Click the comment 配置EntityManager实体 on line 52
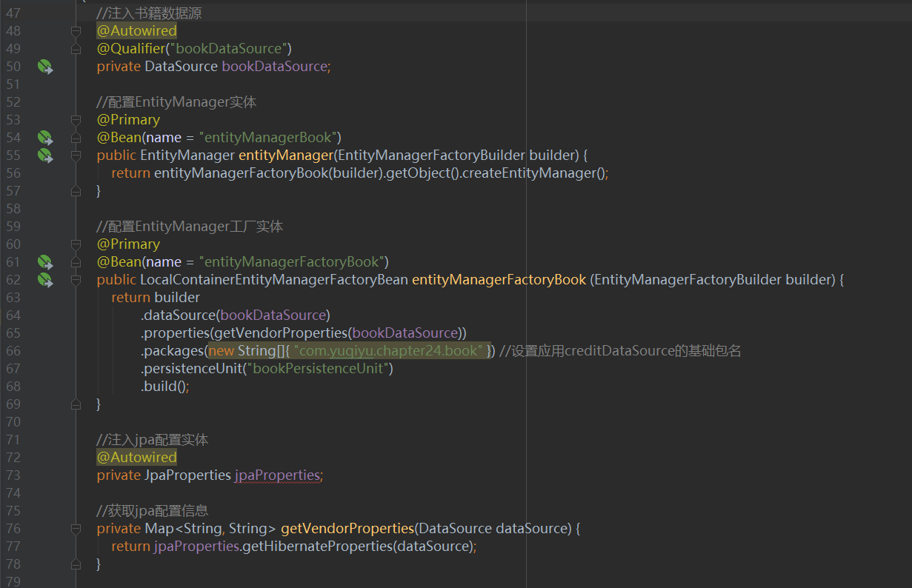The image size is (912, 588). pos(177,102)
